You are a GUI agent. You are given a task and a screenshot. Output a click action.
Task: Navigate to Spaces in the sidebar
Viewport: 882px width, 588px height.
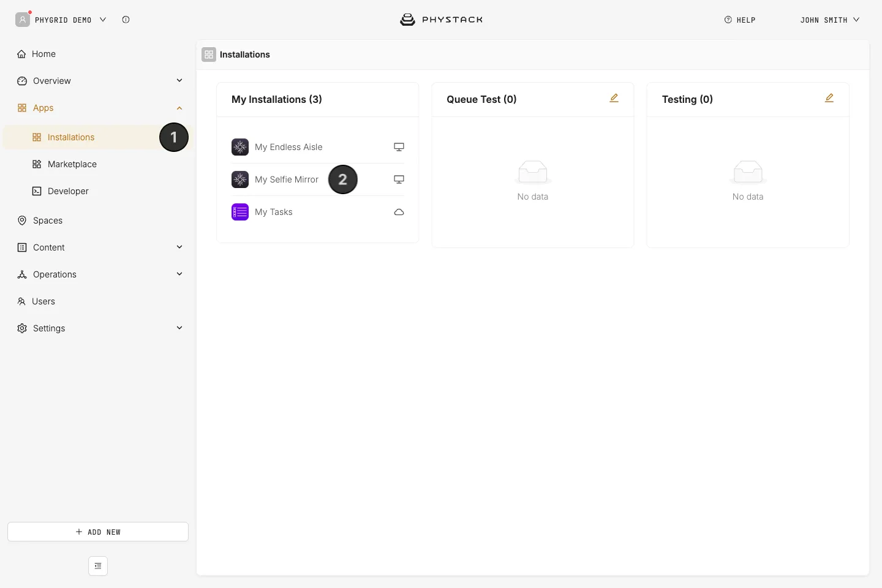tap(48, 221)
